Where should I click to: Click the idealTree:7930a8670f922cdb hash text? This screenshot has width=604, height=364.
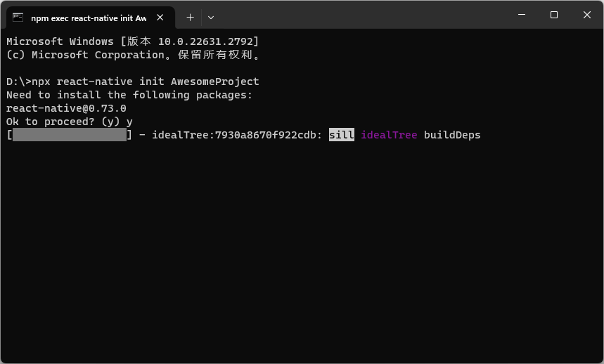[237, 135]
